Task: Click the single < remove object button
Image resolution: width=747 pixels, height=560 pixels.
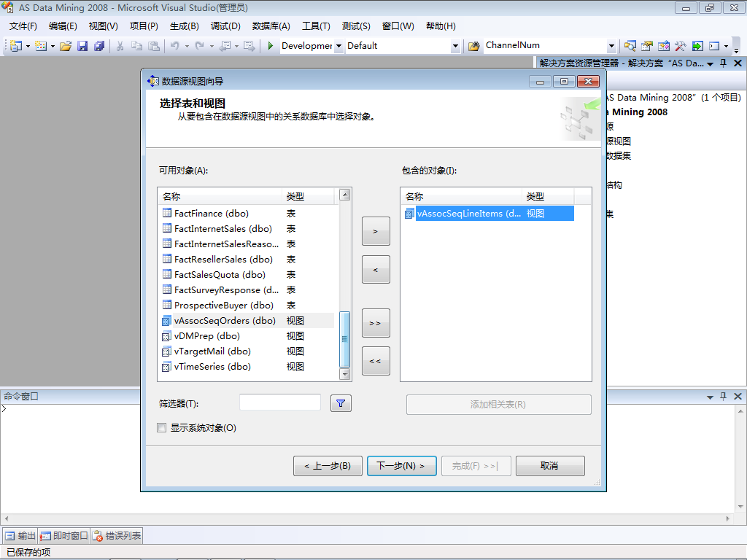Action: point(376,270)
